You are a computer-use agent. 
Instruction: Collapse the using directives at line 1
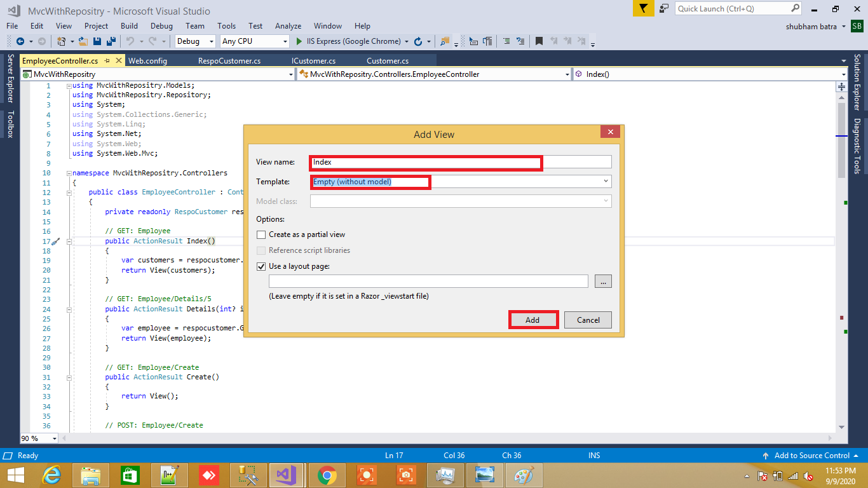(x=69, y=85)
